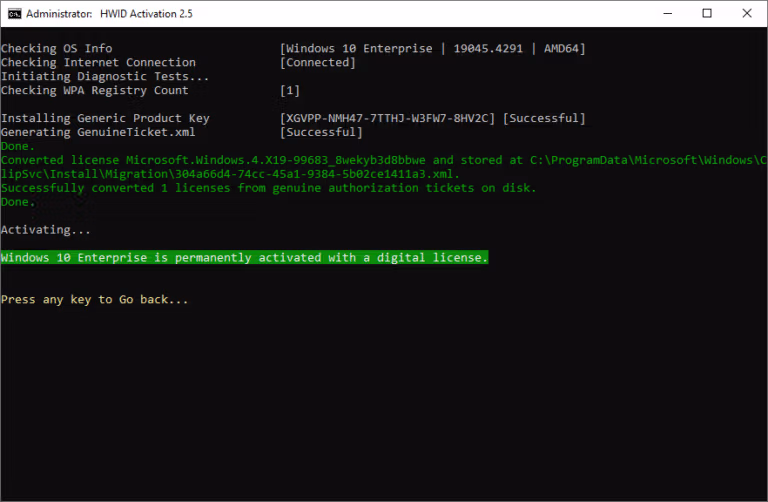Click 'Installing Generic Product Key' text

(x=105, y=119)
